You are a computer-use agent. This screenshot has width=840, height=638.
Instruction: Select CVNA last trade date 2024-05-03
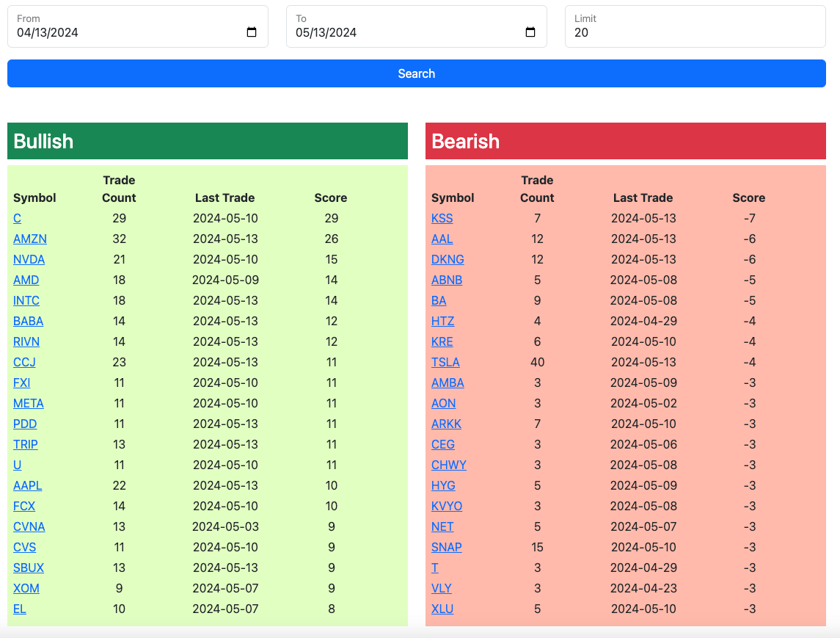pyautogui.click(x=225, y=527)
